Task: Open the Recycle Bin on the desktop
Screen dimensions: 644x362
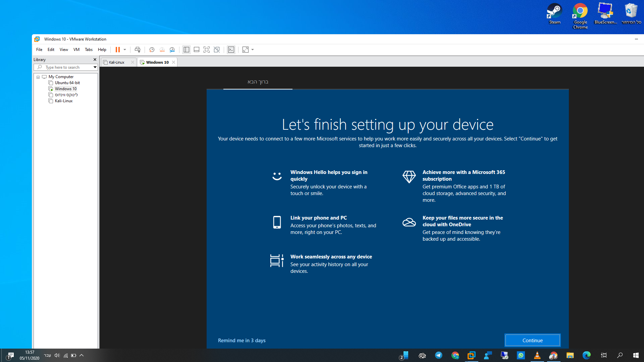Action: pyautogui.click(x=631, y=14)
